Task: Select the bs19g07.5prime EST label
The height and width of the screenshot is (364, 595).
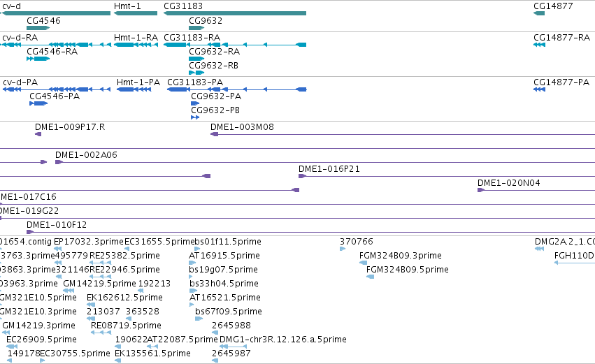Action: 224,270
